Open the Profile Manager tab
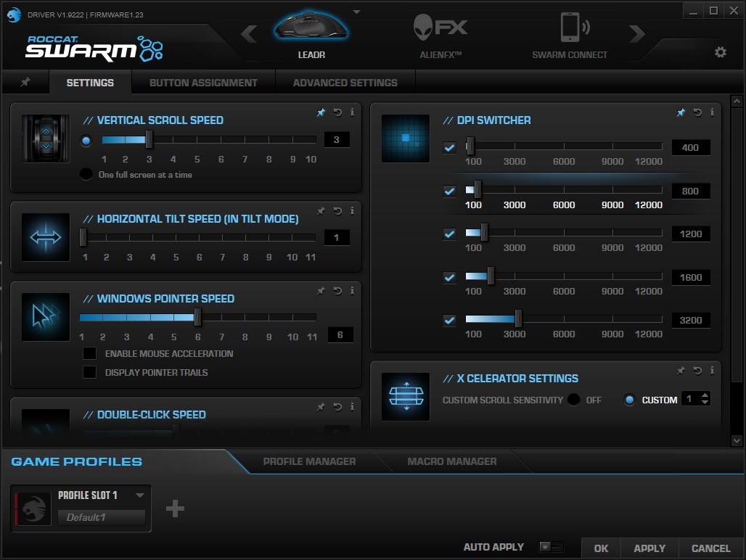The width and height of the screenshot is (746, 560). click(x=309, y=461)
